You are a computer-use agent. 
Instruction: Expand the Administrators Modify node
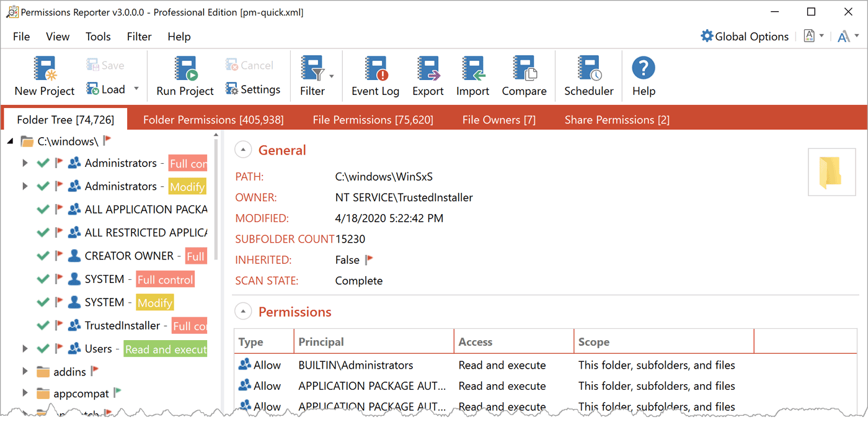pyautogui.click(x=25, y=186)
